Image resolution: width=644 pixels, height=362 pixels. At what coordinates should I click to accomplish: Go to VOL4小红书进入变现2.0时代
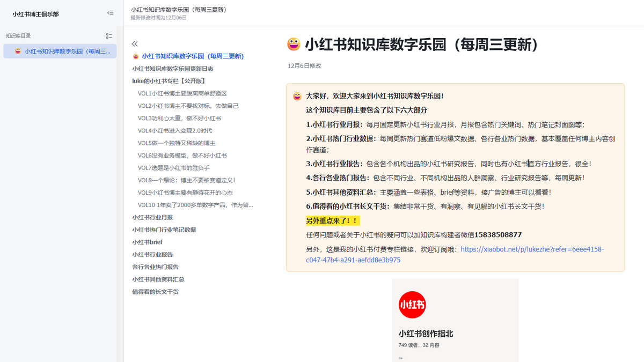[175, 130]
